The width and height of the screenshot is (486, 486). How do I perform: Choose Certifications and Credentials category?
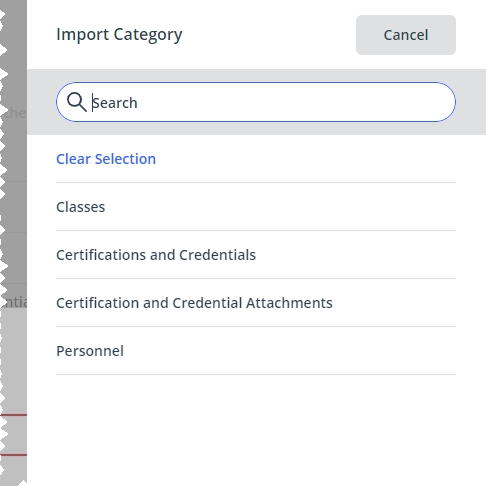point(256,255)
